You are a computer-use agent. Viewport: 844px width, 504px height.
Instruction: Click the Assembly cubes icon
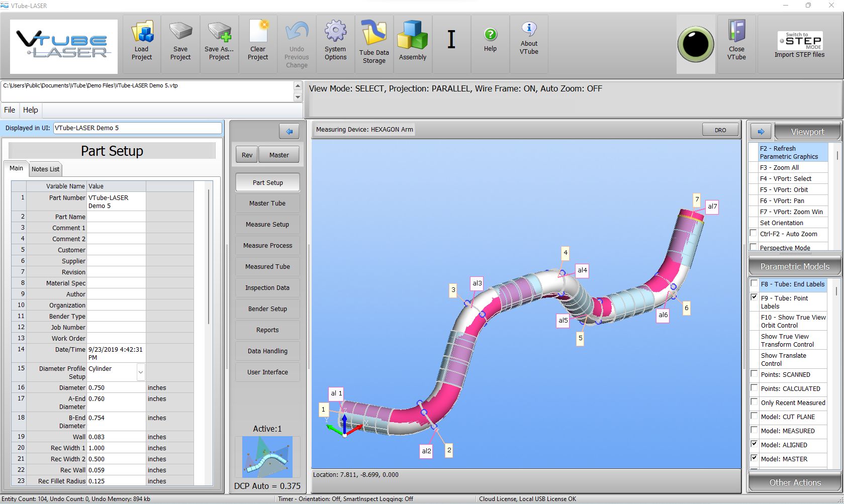point(412,35)
